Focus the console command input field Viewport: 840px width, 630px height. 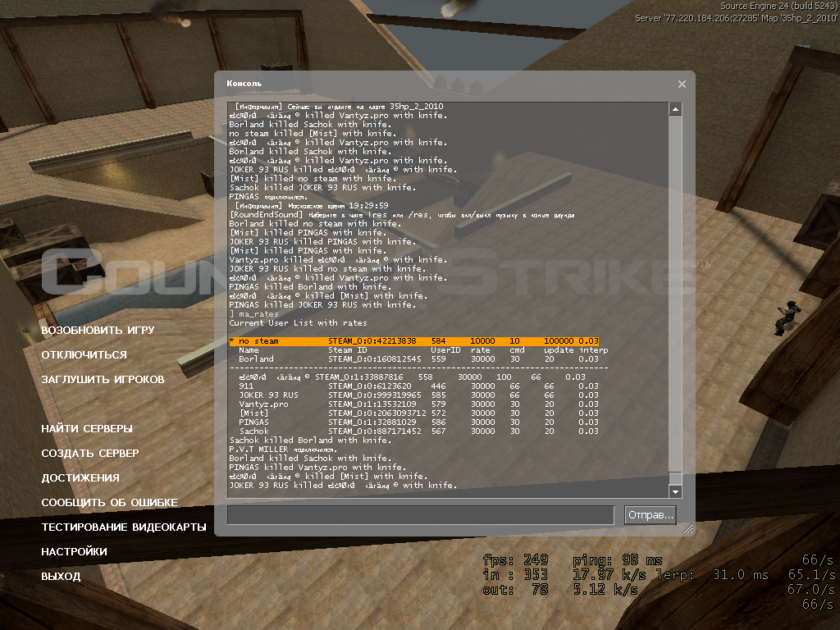421,515
